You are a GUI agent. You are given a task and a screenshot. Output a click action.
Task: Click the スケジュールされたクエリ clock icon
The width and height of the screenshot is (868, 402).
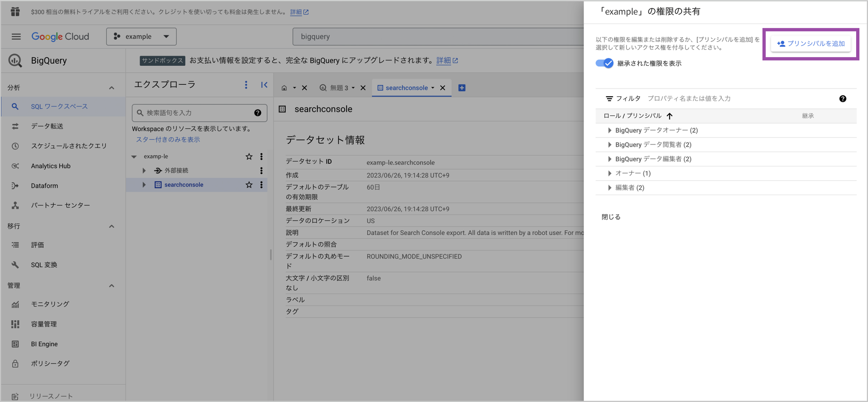pos(15,146)
